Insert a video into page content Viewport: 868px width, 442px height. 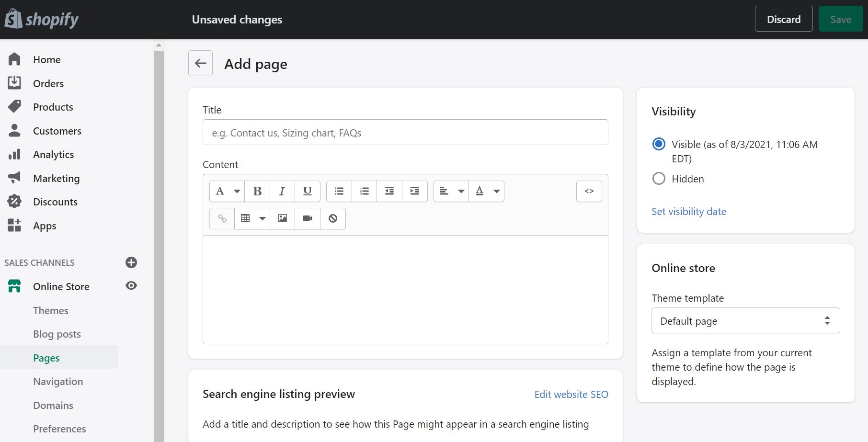pos(308,218)
